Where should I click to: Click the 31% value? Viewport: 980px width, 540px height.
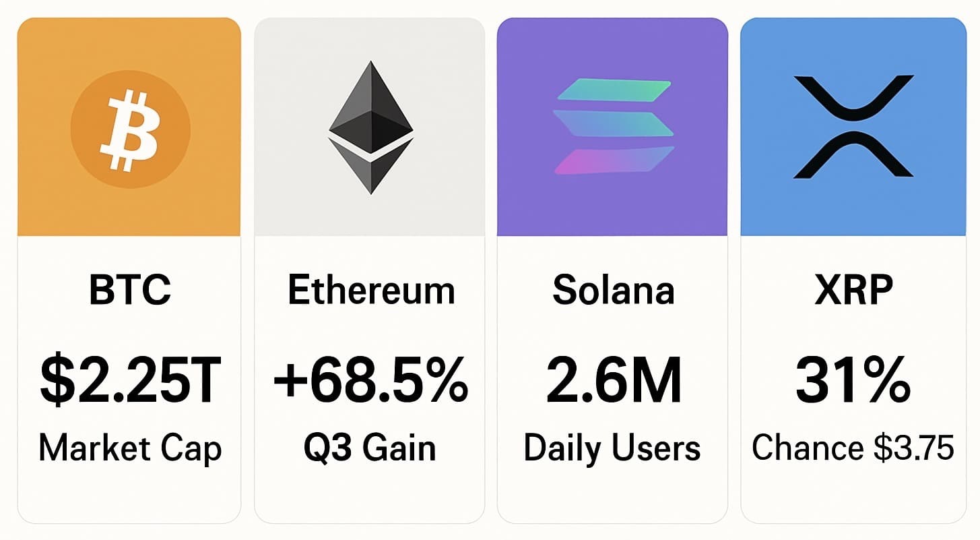853,382
